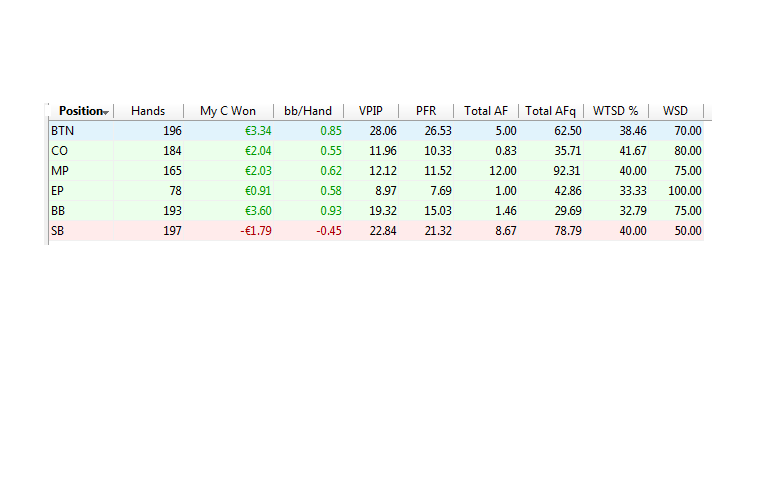Viewport: 768px width, 480px height.
Task: Sort by Total AFq column header
Action: coord(551,111)
